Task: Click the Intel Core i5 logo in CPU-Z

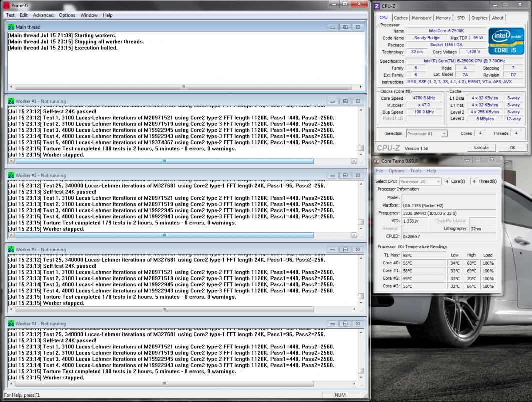Action: click(x=506, y=41)
